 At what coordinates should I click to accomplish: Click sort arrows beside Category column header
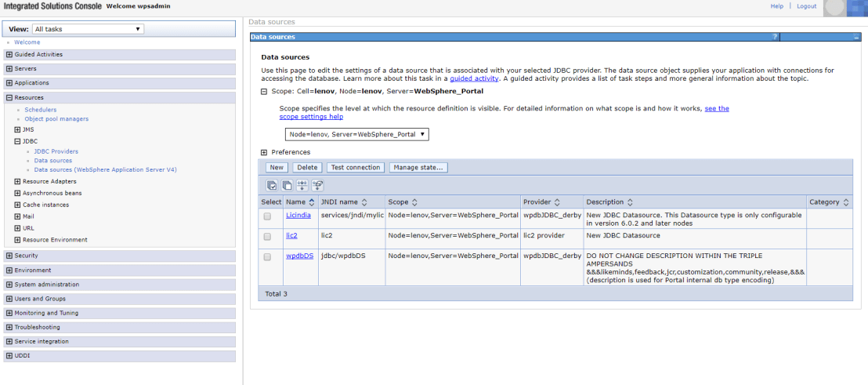coord(846,202)
